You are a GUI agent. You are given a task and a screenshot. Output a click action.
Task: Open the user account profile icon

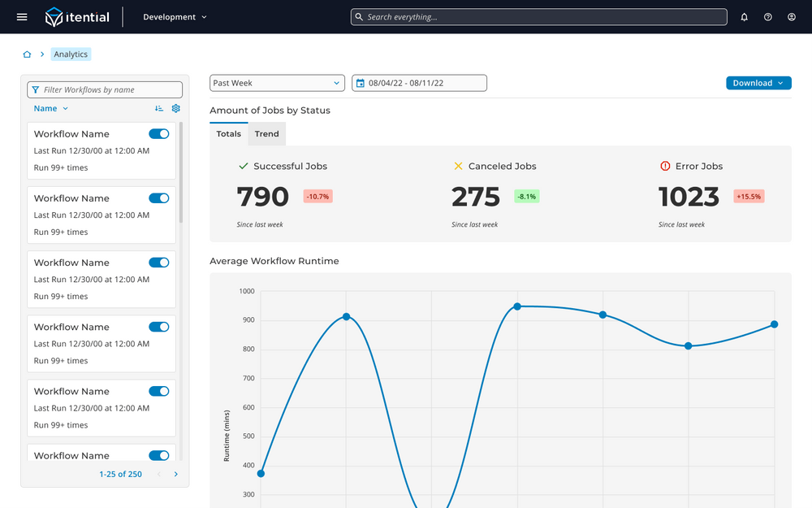pos(791,17)
